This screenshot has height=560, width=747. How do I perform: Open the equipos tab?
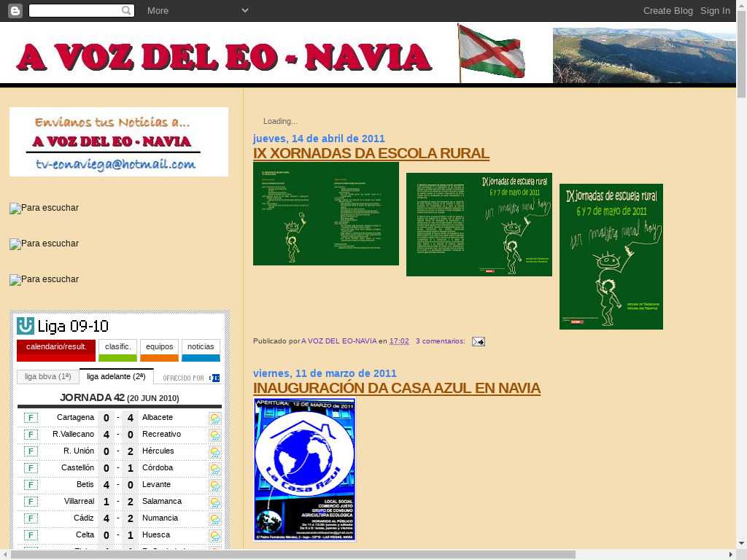click(159, 347)
